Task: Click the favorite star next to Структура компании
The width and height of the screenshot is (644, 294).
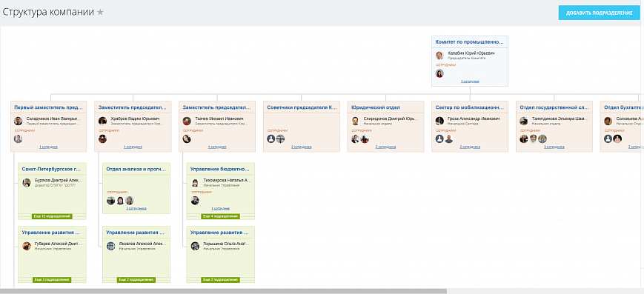Action: click(x=100, y=13)
